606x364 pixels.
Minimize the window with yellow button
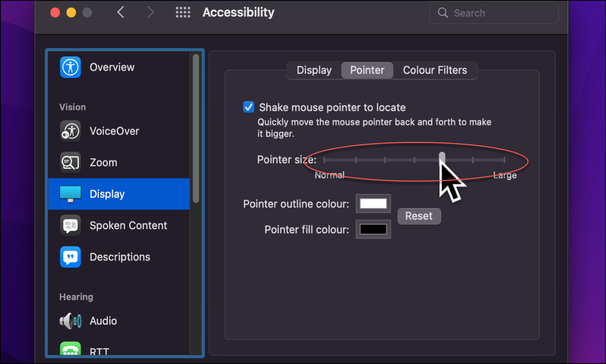point(71,13)
